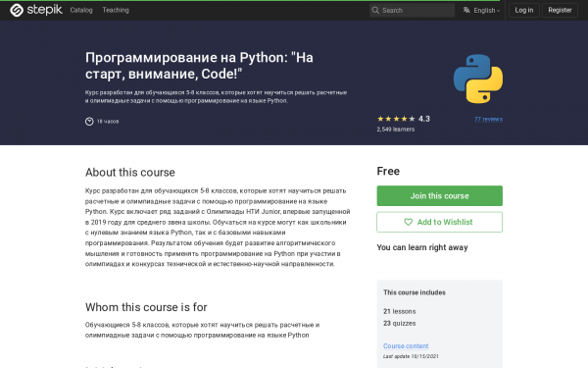Click the Search input field
Screen dimensions: 588x368
[x=412, y=10]
